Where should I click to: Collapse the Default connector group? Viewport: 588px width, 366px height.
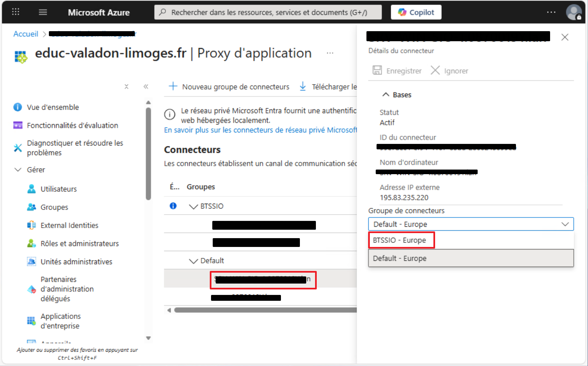[193, 261]
